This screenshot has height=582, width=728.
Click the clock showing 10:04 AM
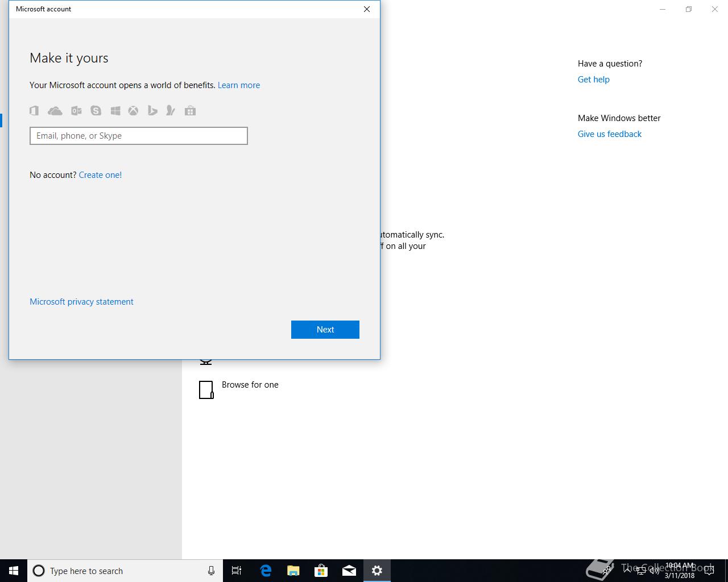pos(680,571)
